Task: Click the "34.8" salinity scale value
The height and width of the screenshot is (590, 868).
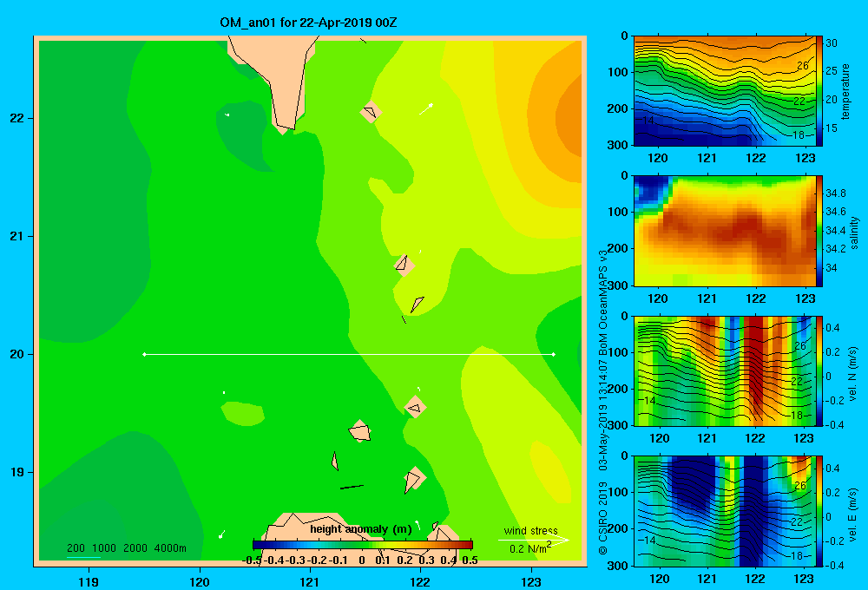Action: click(x=835, y=193)
